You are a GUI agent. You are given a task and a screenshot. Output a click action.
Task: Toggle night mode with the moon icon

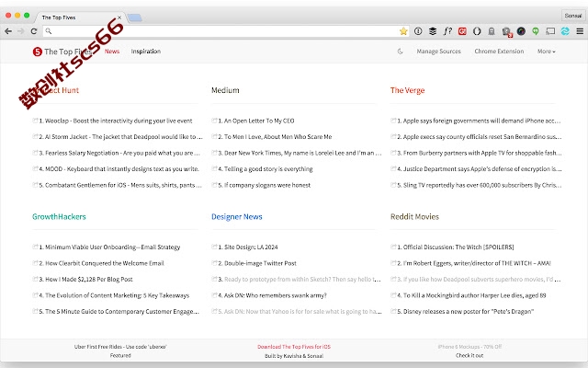pos(401,52)
